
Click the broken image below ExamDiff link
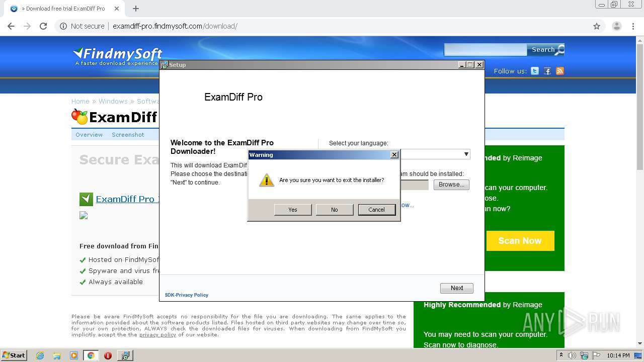click(84, 215)
